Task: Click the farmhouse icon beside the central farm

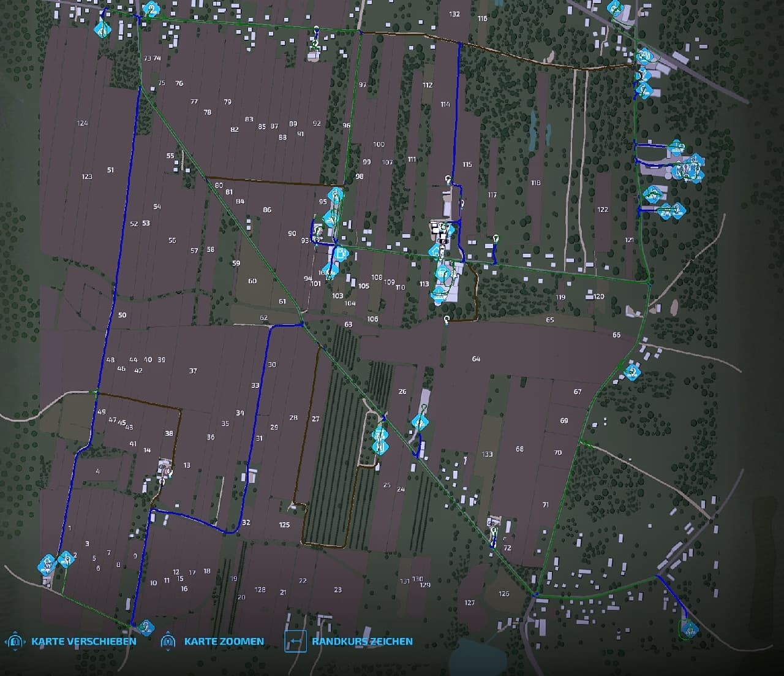Action: click(435, 252)
